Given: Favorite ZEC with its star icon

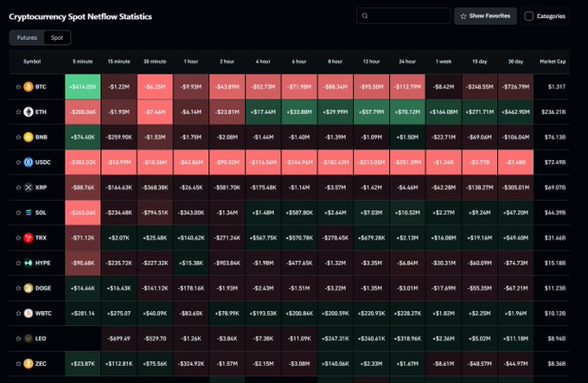Looking at the screenshot, I should pyautogui.click(x=18, y=363).
